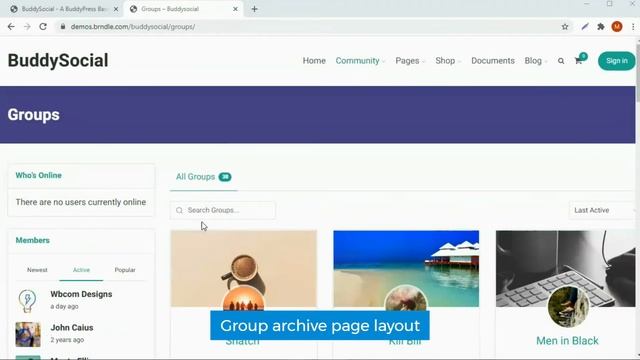The height and width of the screenshot is (360, 640).
Task: Open the Chrome profile avatar
Action: [x=617, y=27]
